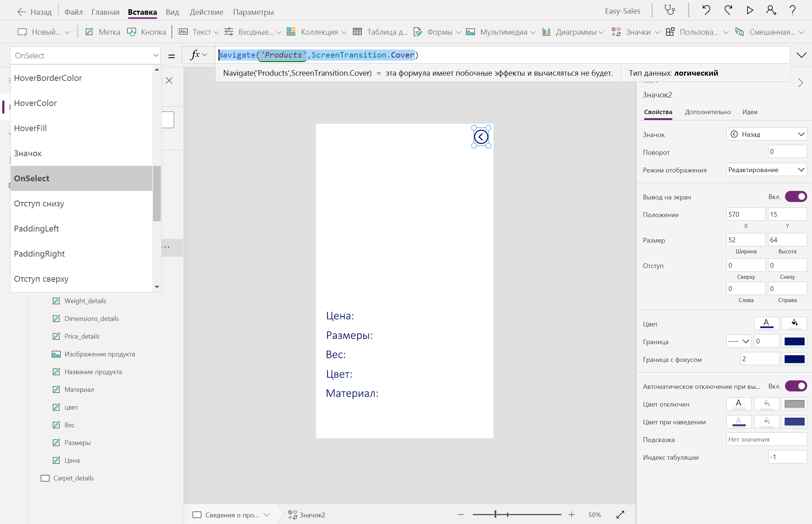Toggle the 'Автоматическое отключение' switch
812x524 pixels.
[x=796, y=386]
